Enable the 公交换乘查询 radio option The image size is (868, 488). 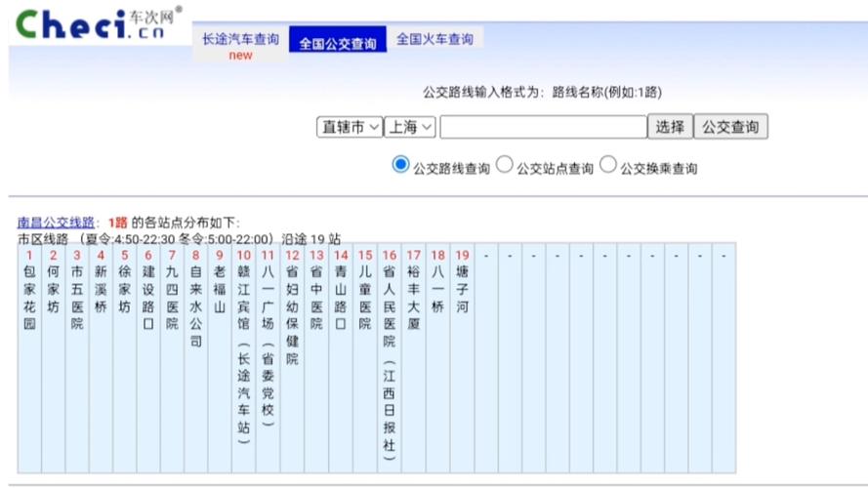pos(608,165)
